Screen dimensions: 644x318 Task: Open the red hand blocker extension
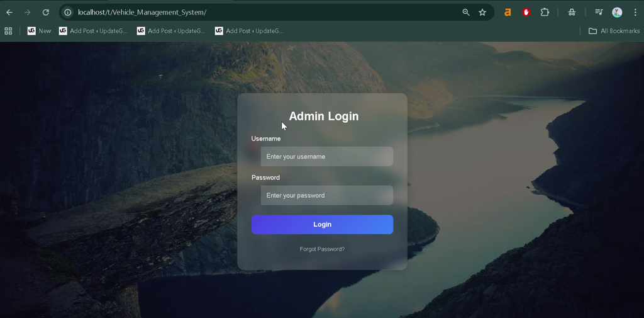pos(526,13)
